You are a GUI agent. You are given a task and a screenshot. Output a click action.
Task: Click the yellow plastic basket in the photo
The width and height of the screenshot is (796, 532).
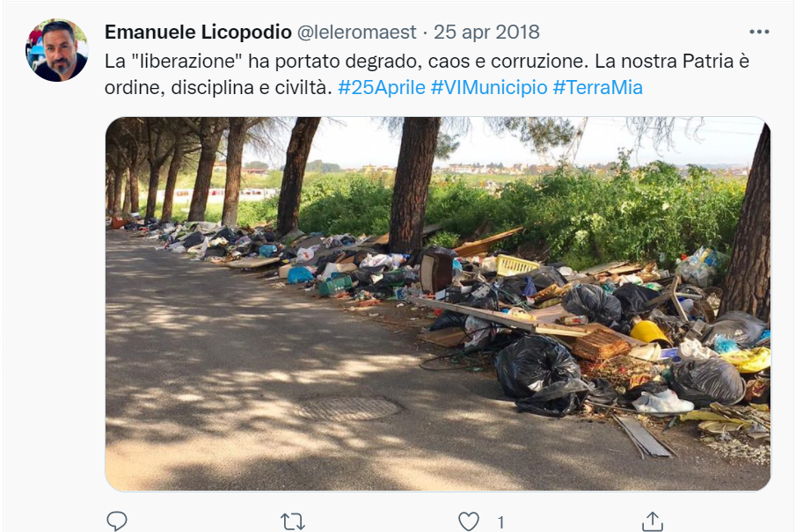[517, 265]
